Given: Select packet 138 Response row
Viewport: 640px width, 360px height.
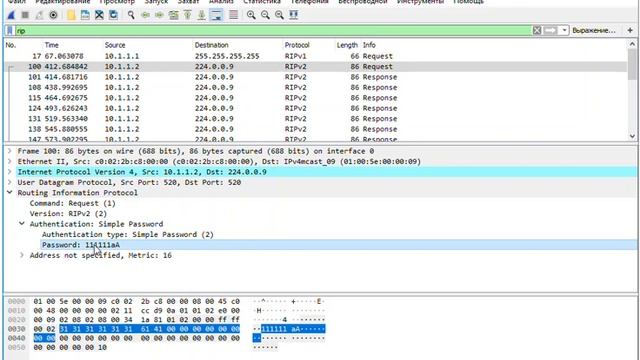Looking at the screenshot, I should click(316, 129).
